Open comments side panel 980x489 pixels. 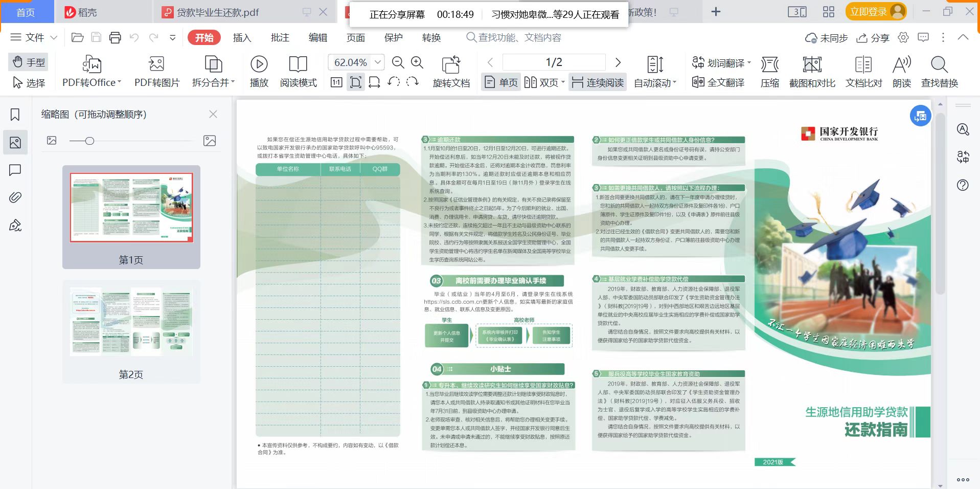coord(15,170)
